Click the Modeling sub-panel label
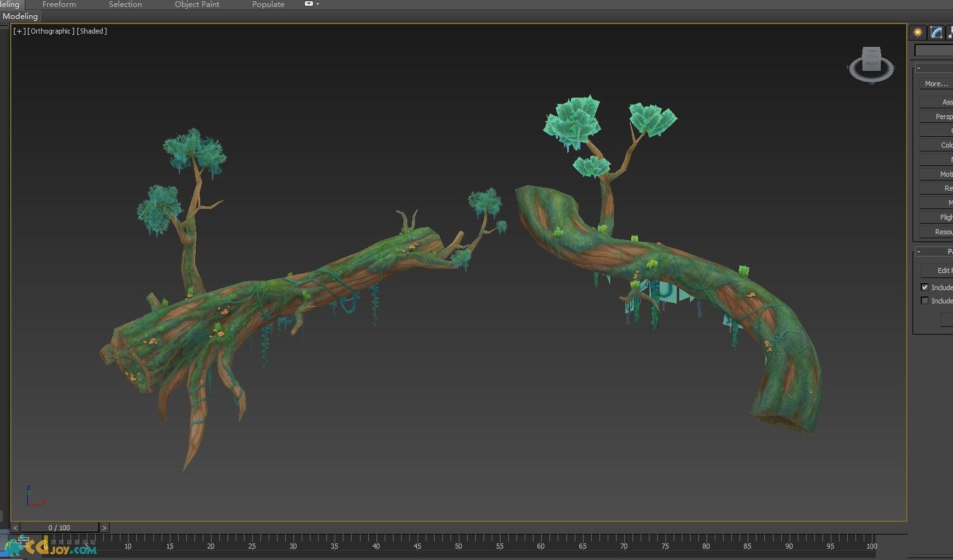 point(20,16)
